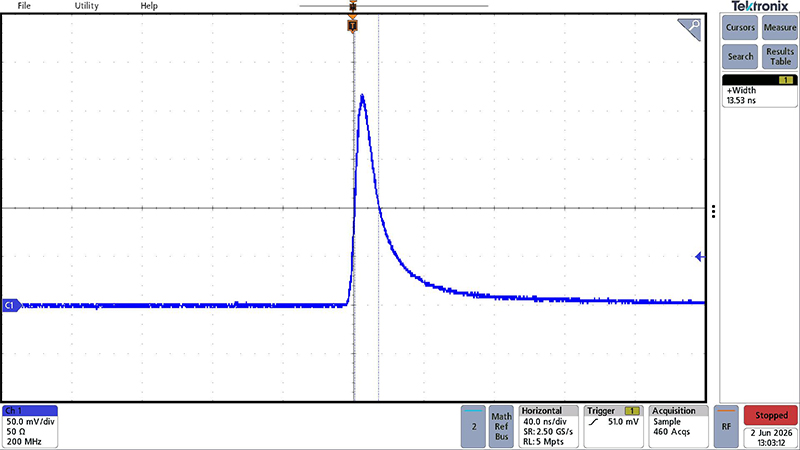Click the RF button
Viewport: 800px width, 450px height.
726,427
